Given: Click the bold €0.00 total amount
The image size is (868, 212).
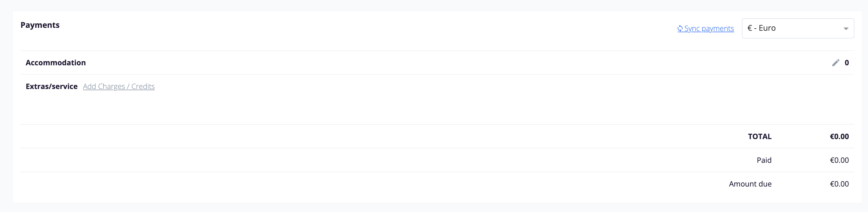Looking at the screenshot, I should pos(839,136).
